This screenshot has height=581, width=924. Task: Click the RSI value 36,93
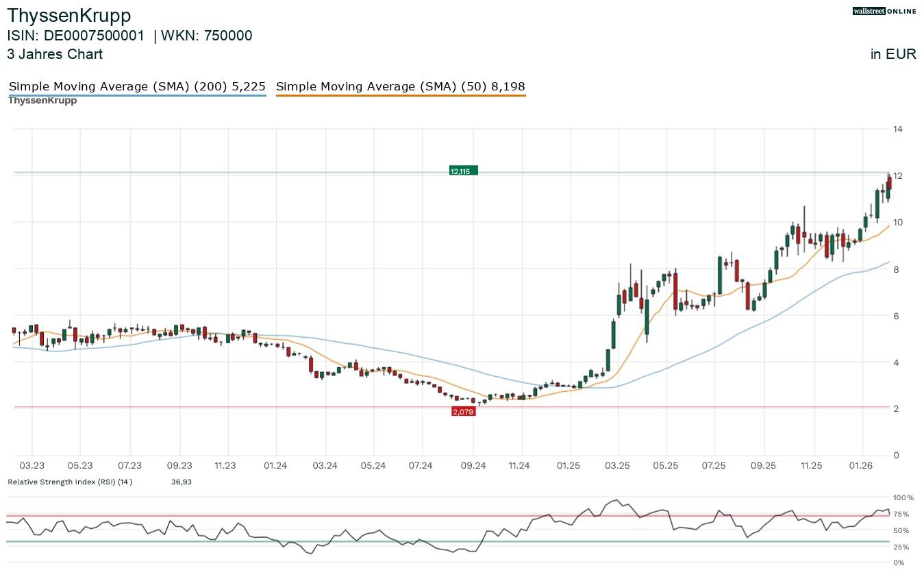pyautogui.click(x=181, y=482)
